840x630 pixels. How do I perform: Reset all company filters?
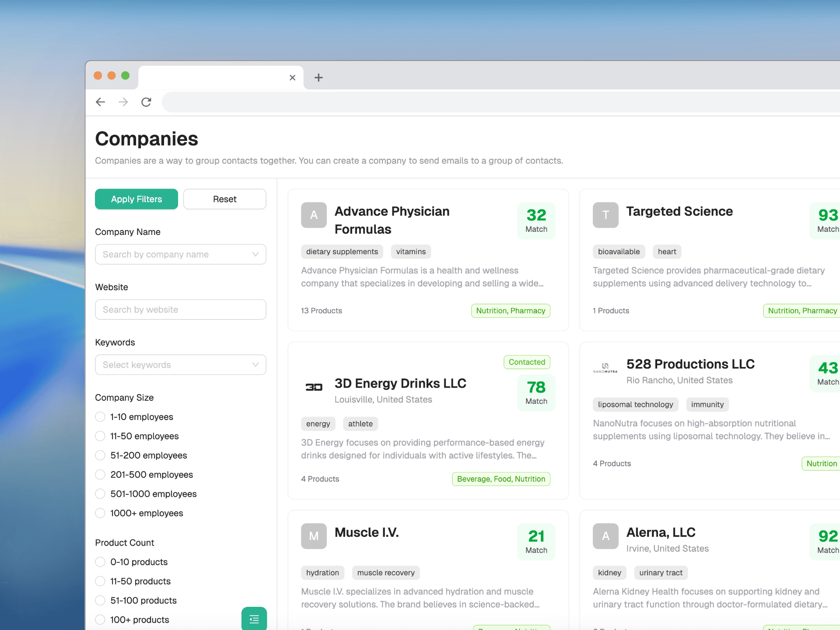pyautogui.click(x=224, y=199)
